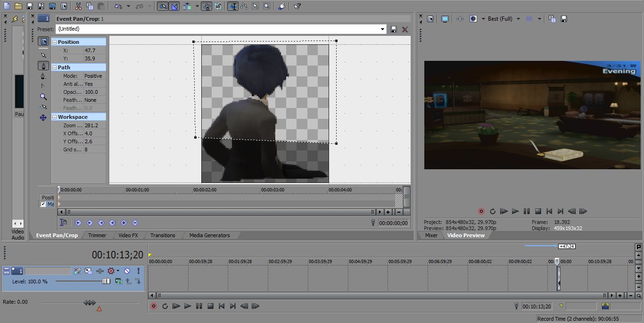Viewport: 644px width, 323px height.
Task: Select the Move tool with four arrows
Action: pos(43,117)
